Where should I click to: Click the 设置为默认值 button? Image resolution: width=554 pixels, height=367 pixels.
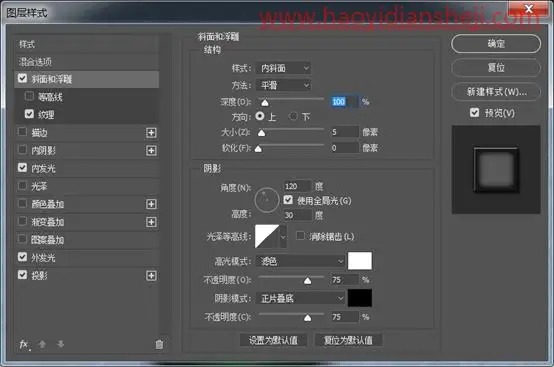(273, 340)
